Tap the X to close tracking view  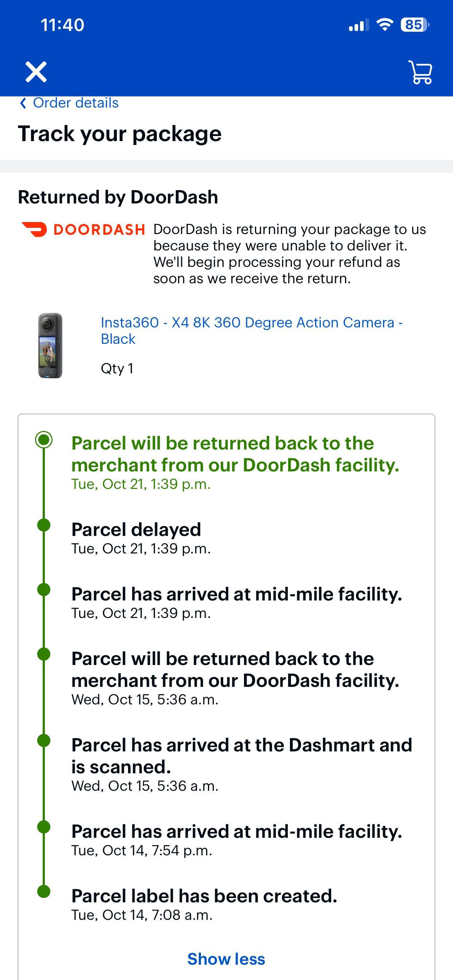click(x=35, y=71)
